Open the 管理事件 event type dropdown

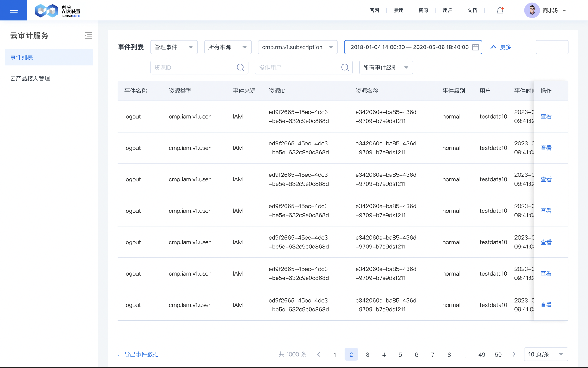click(174, 47)
